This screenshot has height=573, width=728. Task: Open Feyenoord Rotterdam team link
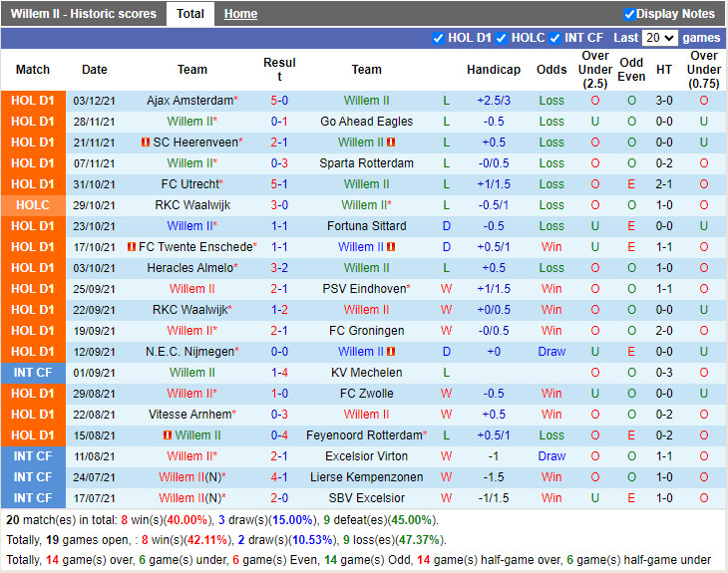click(364, 435)
